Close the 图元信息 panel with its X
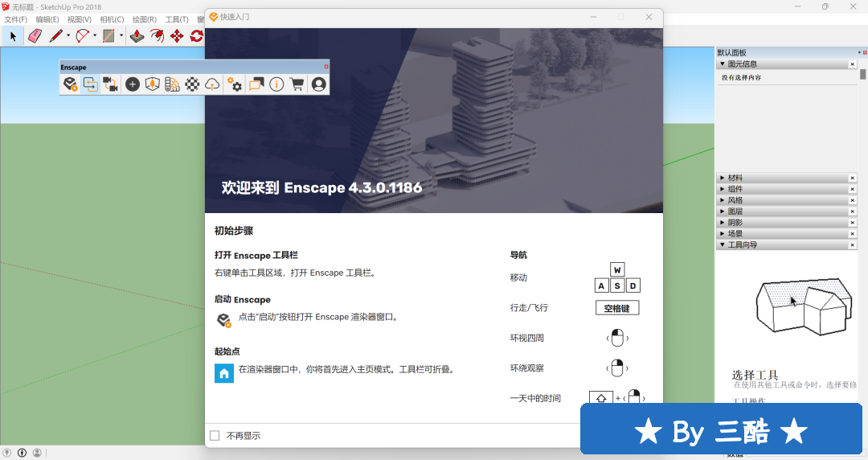Image resolution: width=868 pixels, height=460 pixels. click(853, 64)
